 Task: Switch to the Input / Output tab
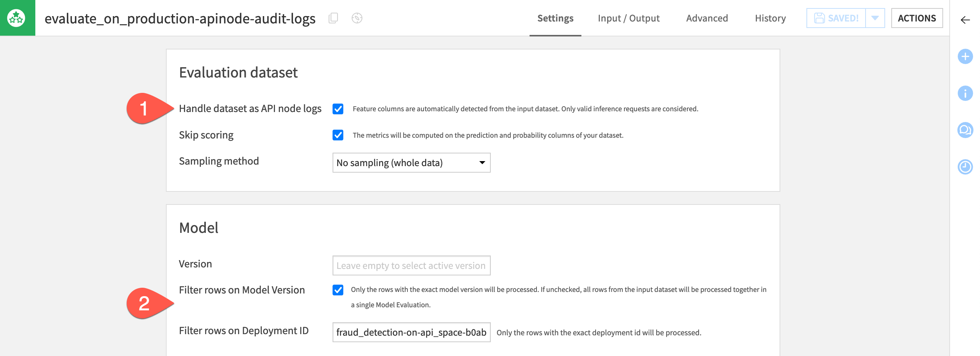pyautogui.click(x=628, y=18)
